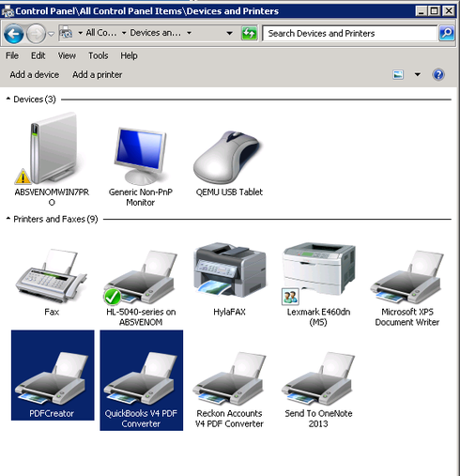460x476 pixels.
Task: Collapse the Printers and Faxes (9) group
Action: 8,219
